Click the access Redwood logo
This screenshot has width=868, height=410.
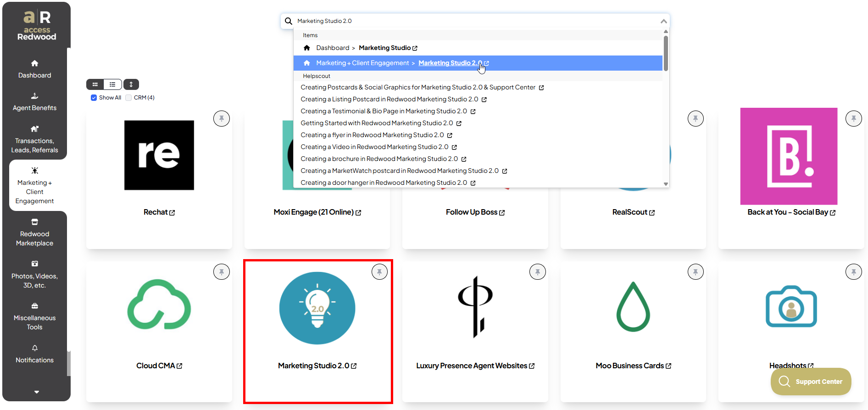click(x=37, y=25)
